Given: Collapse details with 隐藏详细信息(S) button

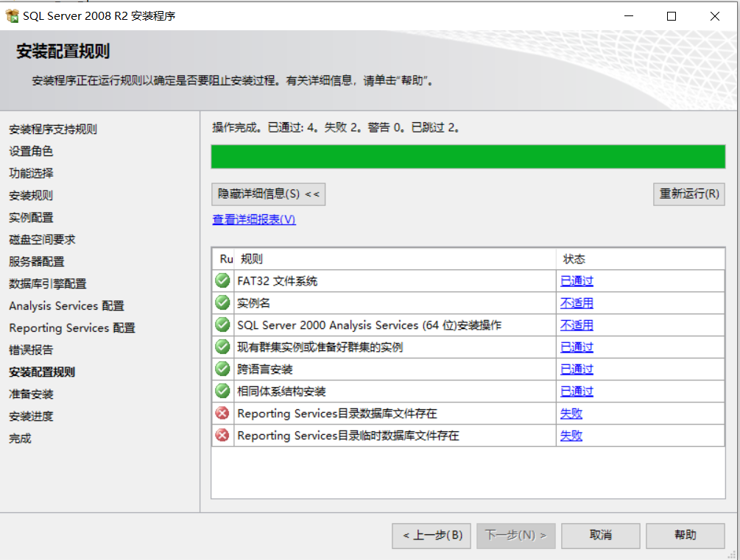Looking at the screenshot, I should [x=268, y=194].
